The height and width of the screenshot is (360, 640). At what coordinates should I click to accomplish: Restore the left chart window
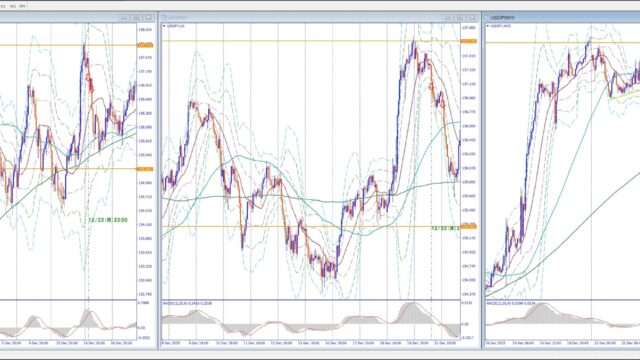(x=136, y=18)
